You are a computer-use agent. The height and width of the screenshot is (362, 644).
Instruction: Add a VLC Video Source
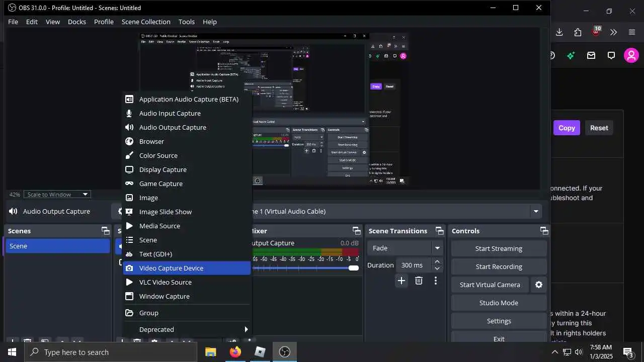point(187,282)
